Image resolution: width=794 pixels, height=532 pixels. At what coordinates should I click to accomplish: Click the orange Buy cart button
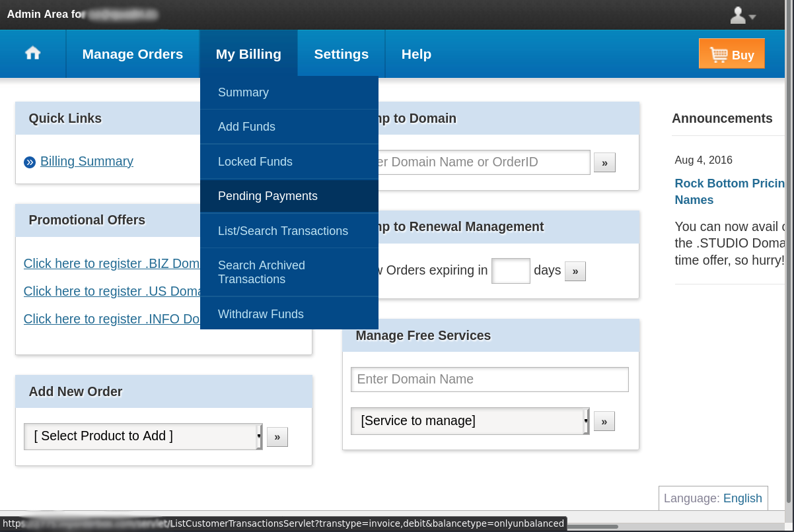coord(731,53)
